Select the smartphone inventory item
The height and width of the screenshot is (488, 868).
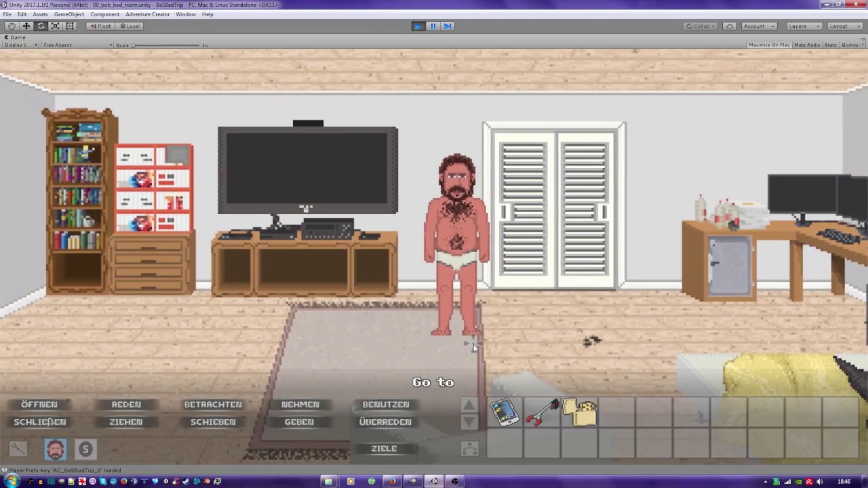click(504, 413)
